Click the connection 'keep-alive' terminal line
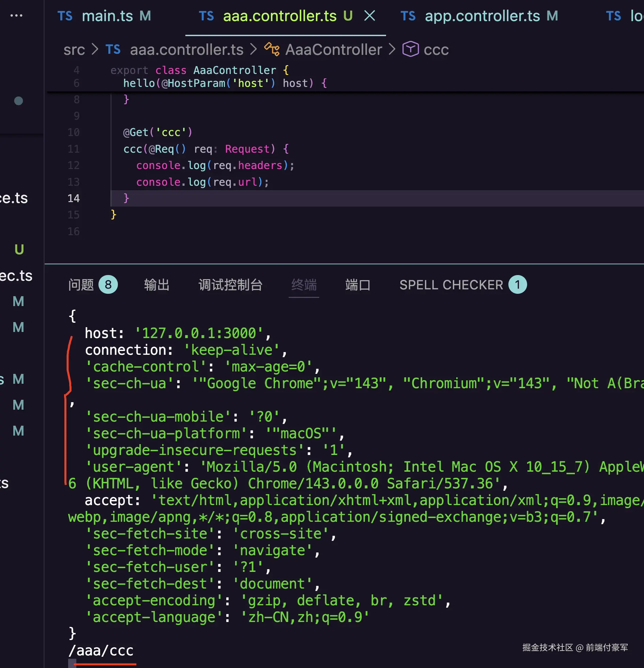 [186, 350]
